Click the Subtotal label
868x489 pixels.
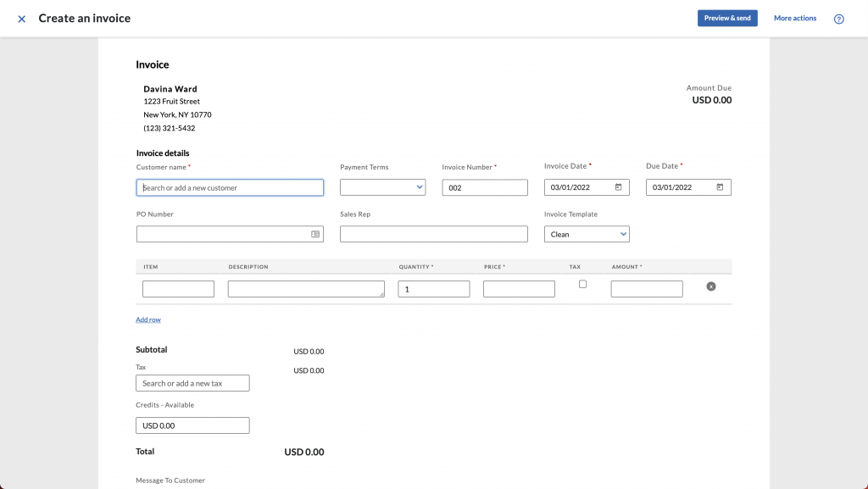pos(151,350)
